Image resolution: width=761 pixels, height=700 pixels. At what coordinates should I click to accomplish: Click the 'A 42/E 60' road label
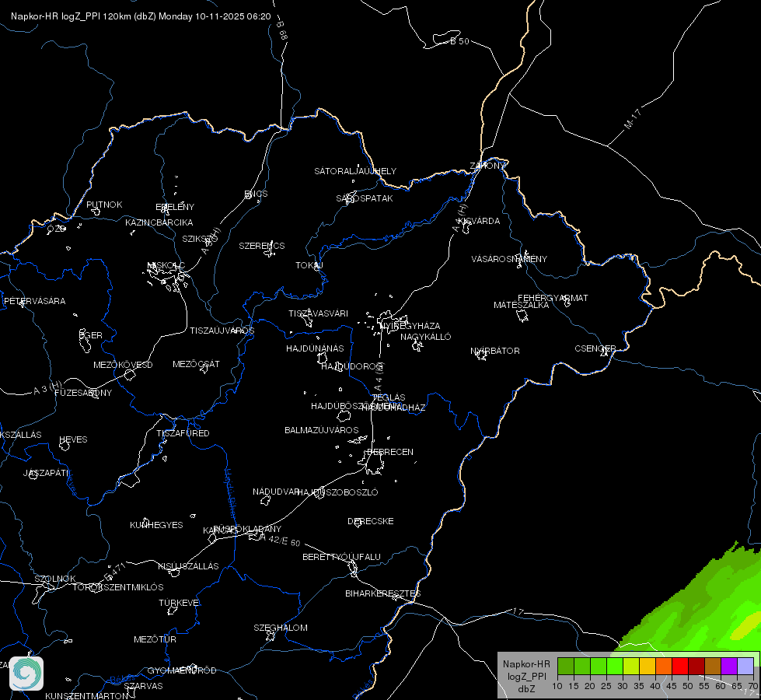(280, 541)
